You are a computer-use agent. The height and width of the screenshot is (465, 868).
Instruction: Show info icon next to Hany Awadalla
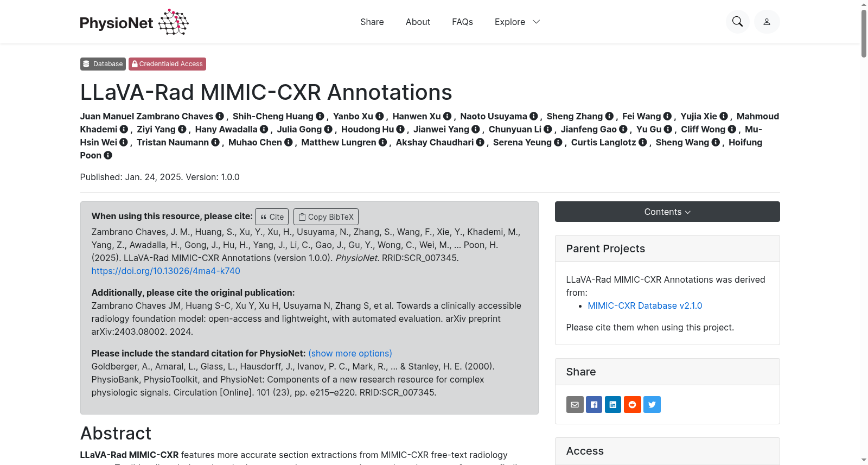click(x=264, y=129)
